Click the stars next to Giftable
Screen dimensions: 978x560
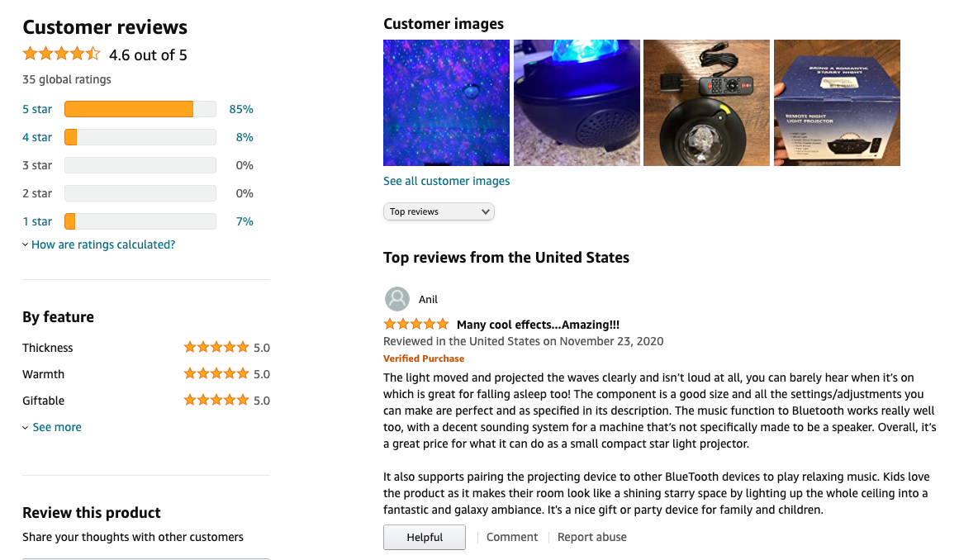(216, 400)
